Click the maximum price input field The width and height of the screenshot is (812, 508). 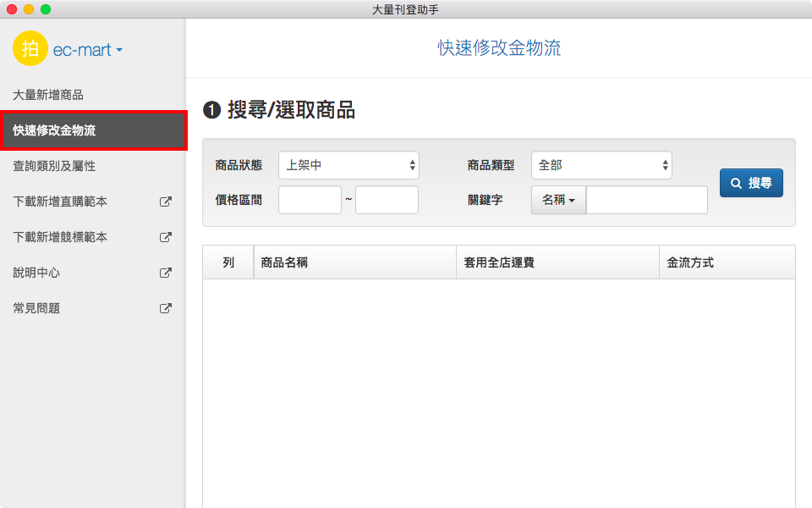(387, 201)
